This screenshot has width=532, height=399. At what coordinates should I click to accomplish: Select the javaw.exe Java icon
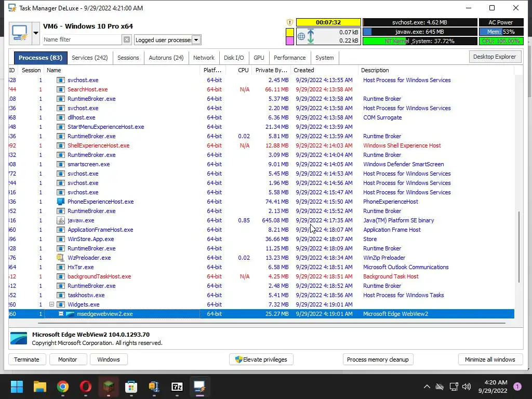click(61, 220)
